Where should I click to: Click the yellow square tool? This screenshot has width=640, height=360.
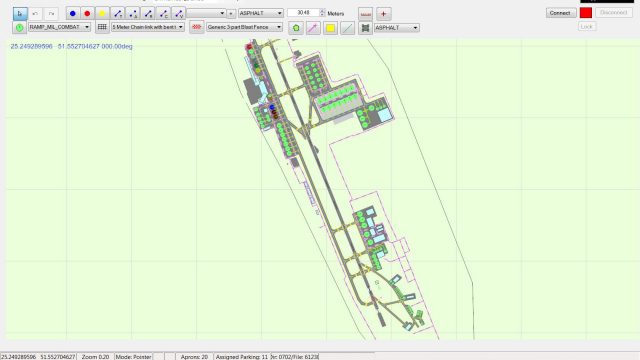(x=331, y=28)
